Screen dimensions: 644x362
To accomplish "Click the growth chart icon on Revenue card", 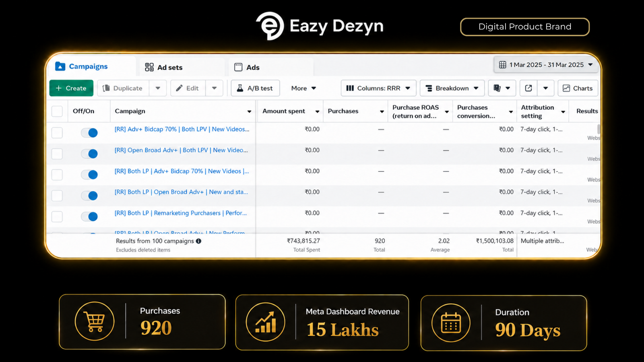I will pyautogui.click(x=266, y=322).
